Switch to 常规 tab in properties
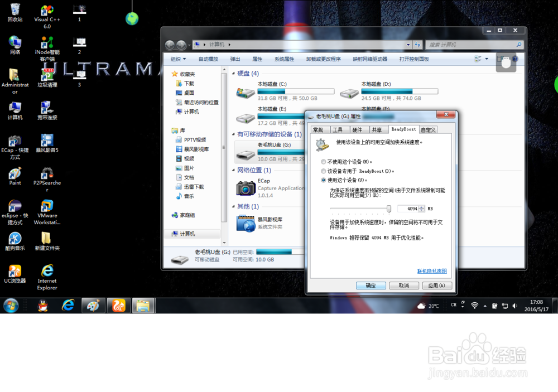558x392 pixels. (320, 130)
